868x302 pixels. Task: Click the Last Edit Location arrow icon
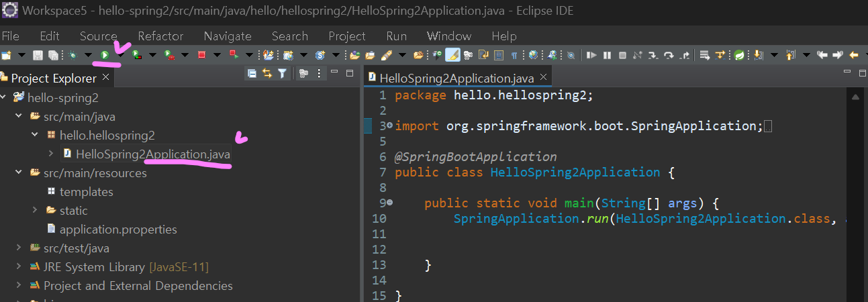click(822, 54)
